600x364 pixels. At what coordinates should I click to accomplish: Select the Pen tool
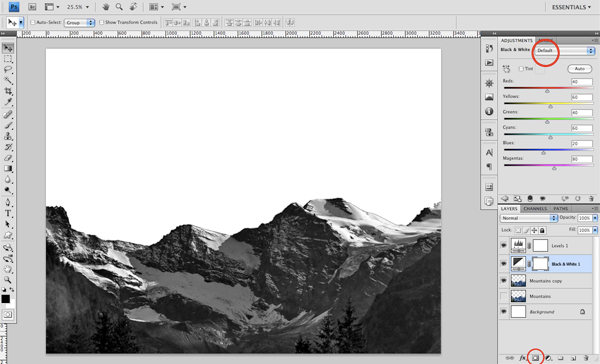point(8,202)
